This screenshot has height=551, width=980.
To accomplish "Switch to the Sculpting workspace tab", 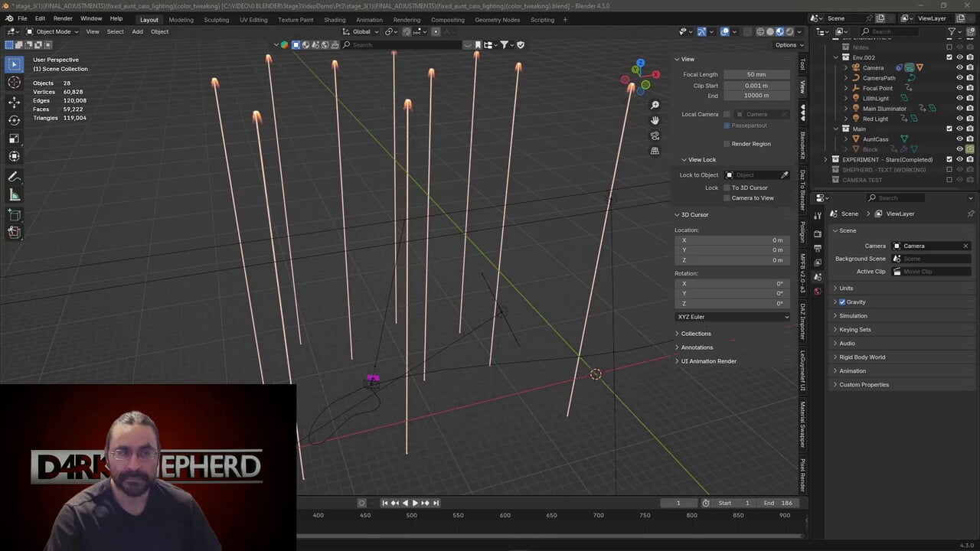I will coord(216,20).
